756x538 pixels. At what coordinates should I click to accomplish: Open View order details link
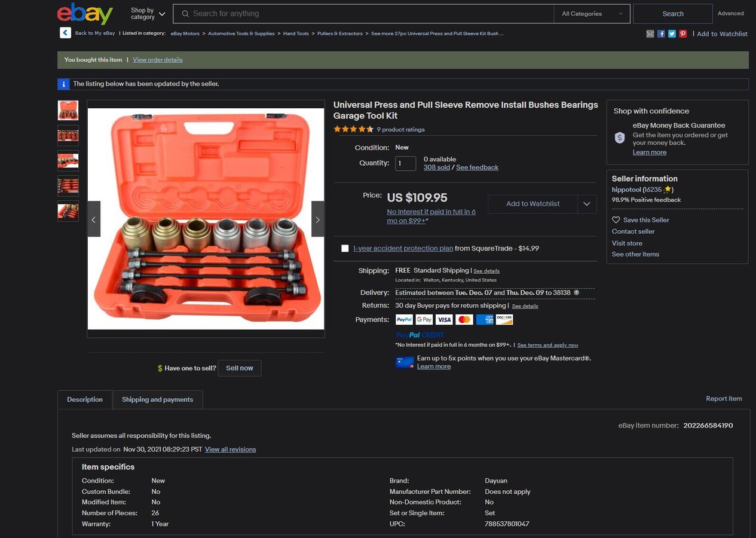pos(158,60)
